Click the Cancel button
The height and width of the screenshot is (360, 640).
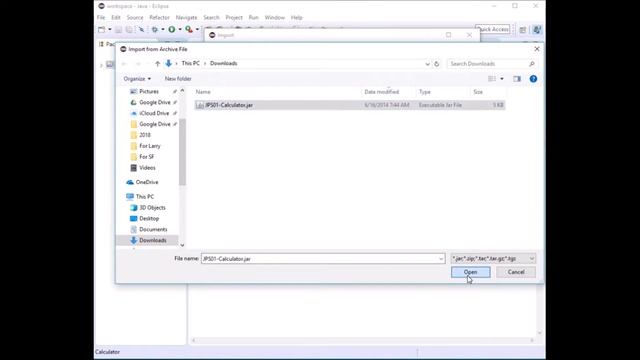[516, 272]
